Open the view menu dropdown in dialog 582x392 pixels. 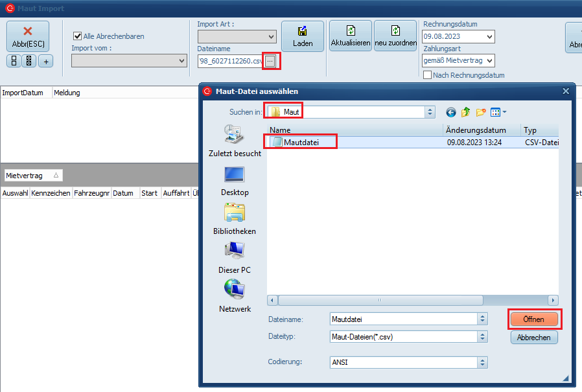tap(498, 112)
